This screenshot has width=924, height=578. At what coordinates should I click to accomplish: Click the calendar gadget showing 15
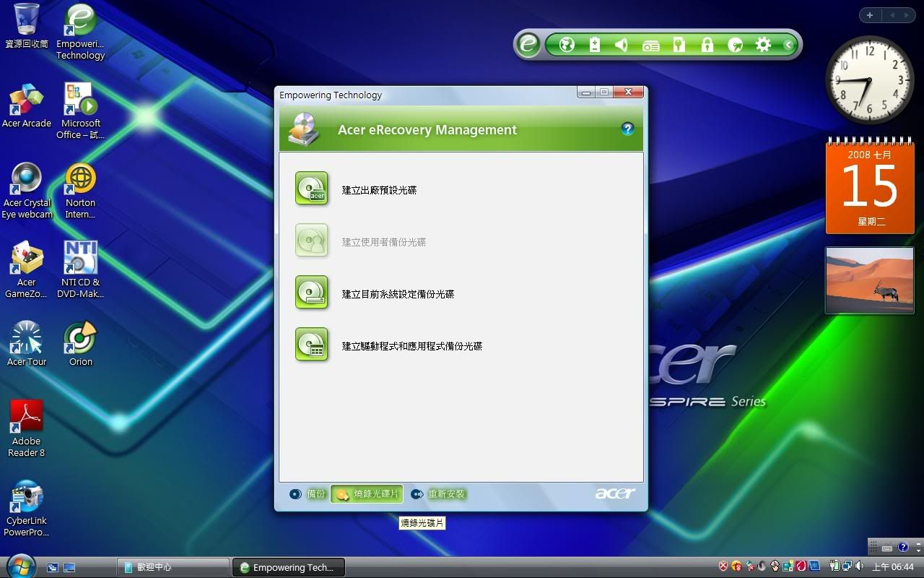tap(869, 186)
